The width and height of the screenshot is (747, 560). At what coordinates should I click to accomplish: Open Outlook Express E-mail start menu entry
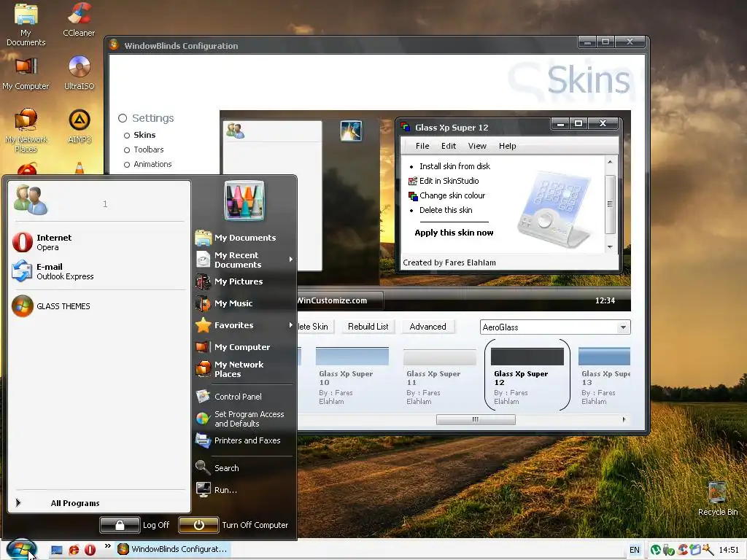[99, 271]
